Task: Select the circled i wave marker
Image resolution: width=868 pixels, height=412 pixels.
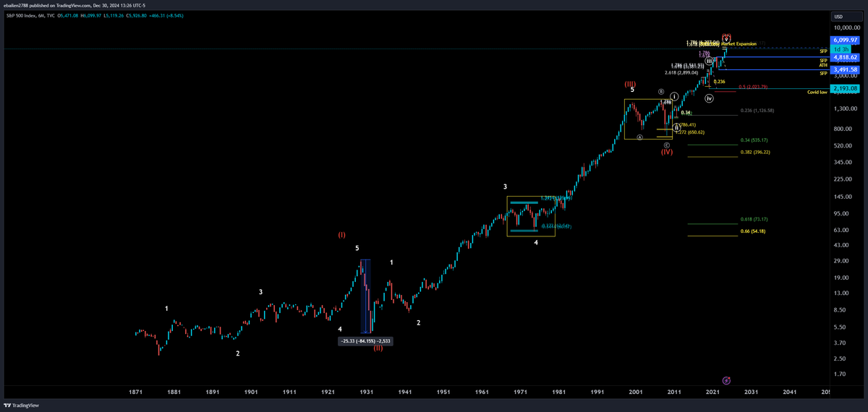Action: click(x=674, y=96)
